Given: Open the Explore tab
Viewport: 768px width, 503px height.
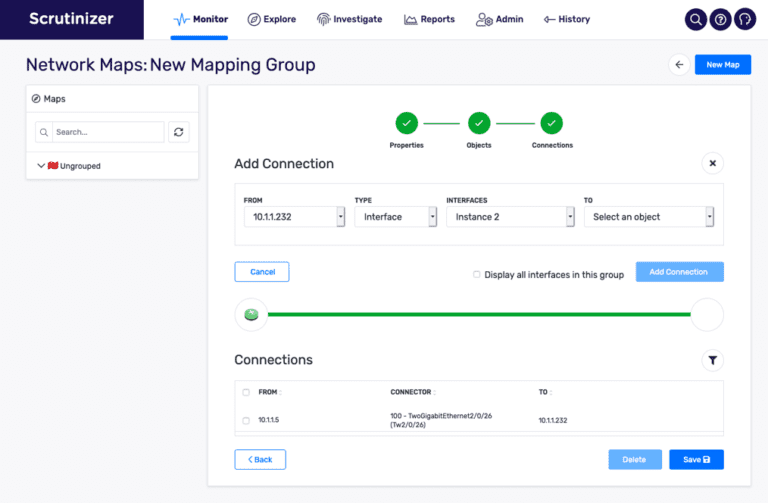Looking at the screenshot, I should [272, 19].
